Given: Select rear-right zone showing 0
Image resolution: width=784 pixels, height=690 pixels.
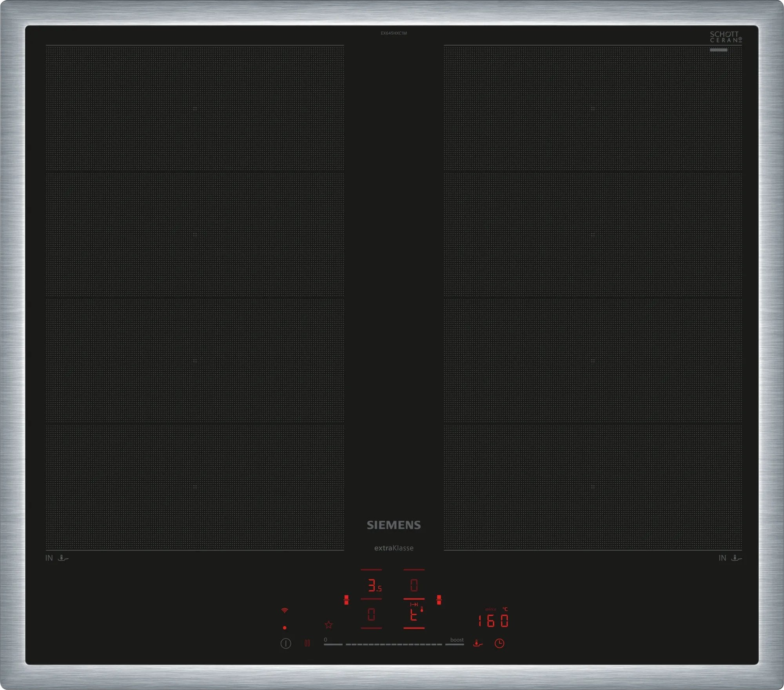Looking at the screenshot, I should (414, 586).
